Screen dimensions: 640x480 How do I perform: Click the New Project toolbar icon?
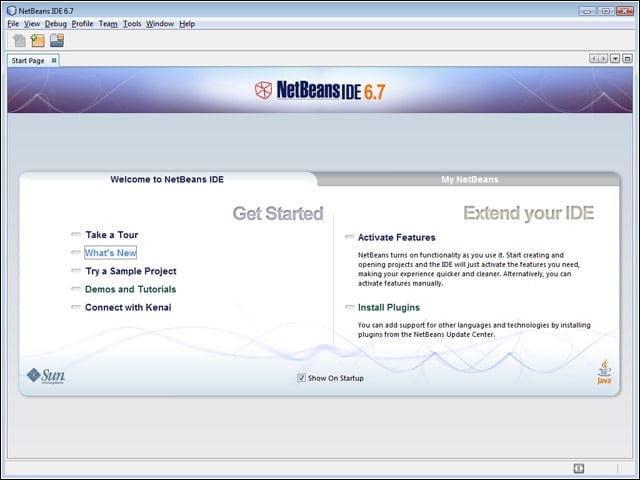coord(38,40)
